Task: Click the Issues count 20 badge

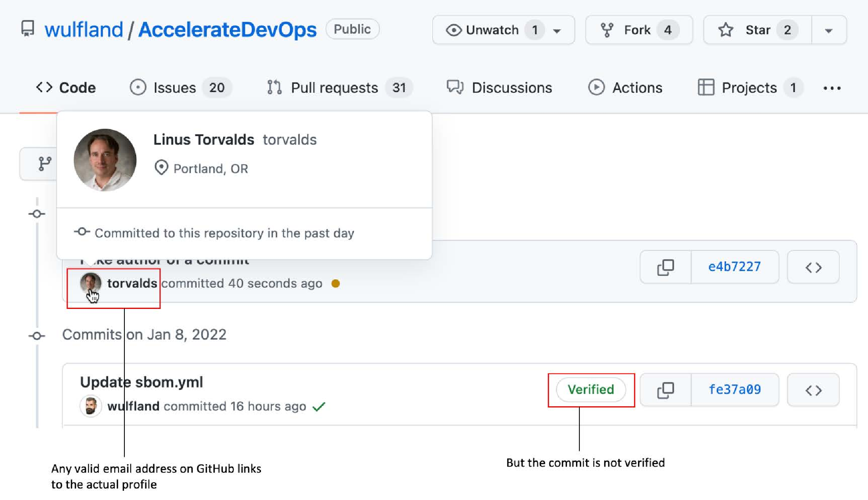Action: tap(217, 88)
